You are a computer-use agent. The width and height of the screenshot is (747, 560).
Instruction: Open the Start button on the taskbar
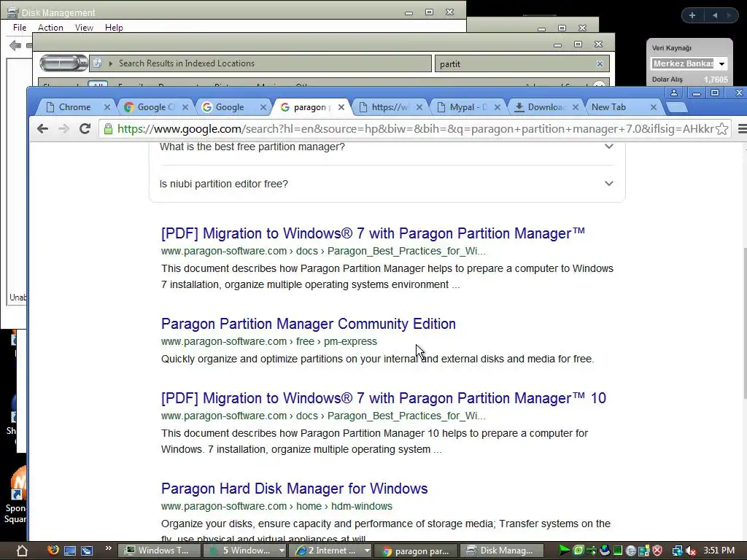22,551
